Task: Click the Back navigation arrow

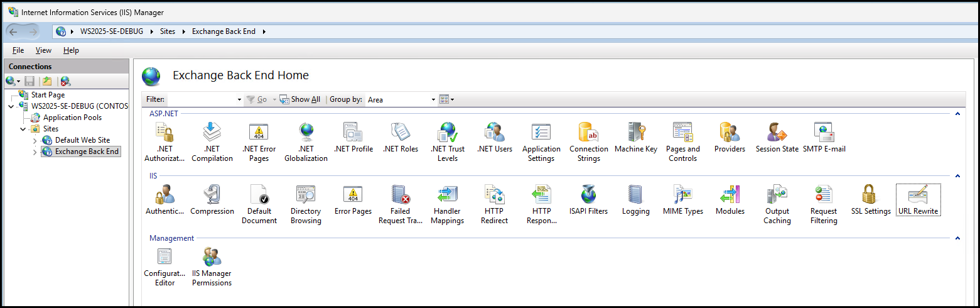Action: click(13, 31)
